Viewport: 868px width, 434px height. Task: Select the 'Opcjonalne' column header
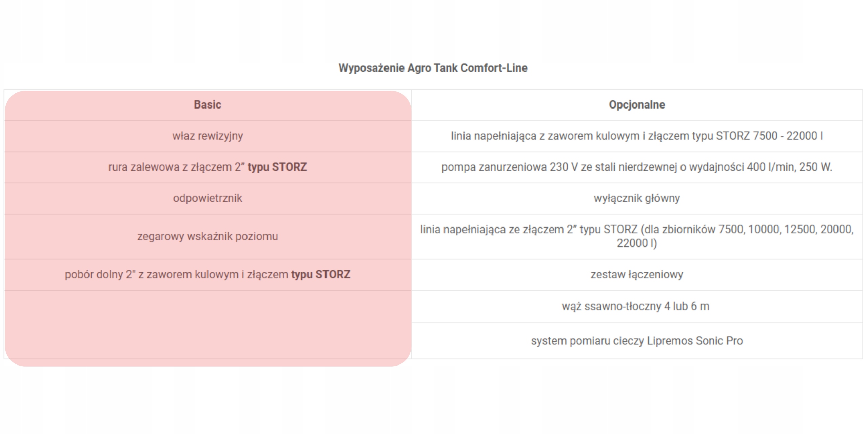click(637, 105)
